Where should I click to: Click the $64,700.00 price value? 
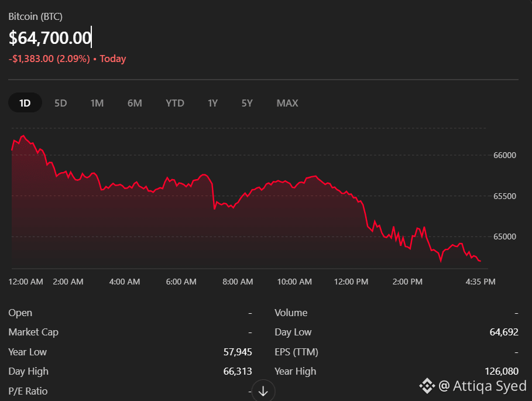[x=50, y=37]
